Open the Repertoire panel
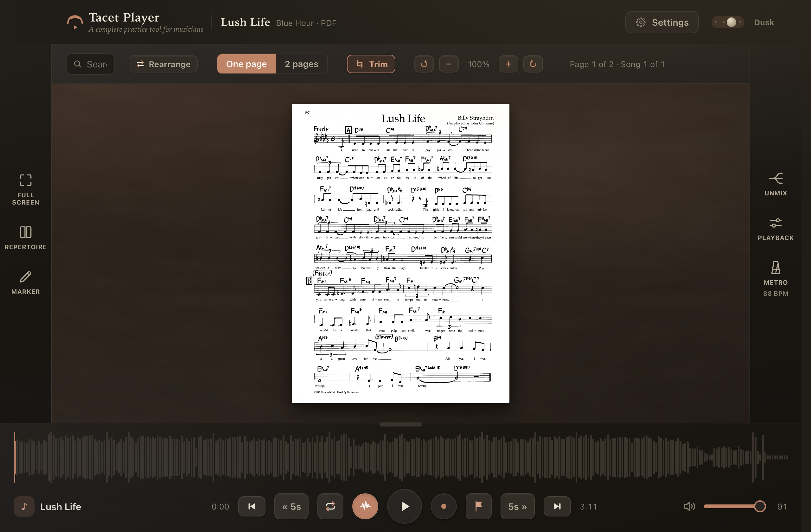Viewport: 811px width, 532px height. [x=26, y=238]
